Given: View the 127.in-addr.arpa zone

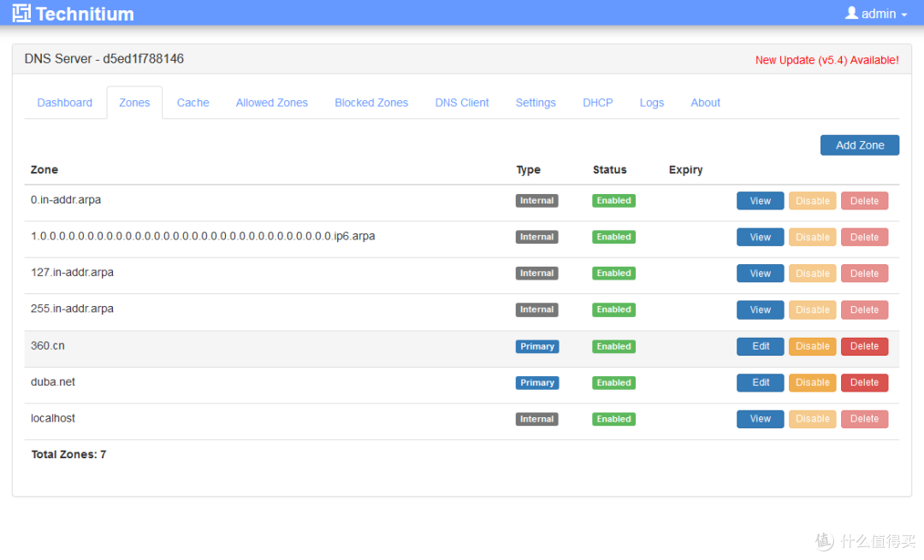Looking at the screenshot, I should click(x=761, y=274).
